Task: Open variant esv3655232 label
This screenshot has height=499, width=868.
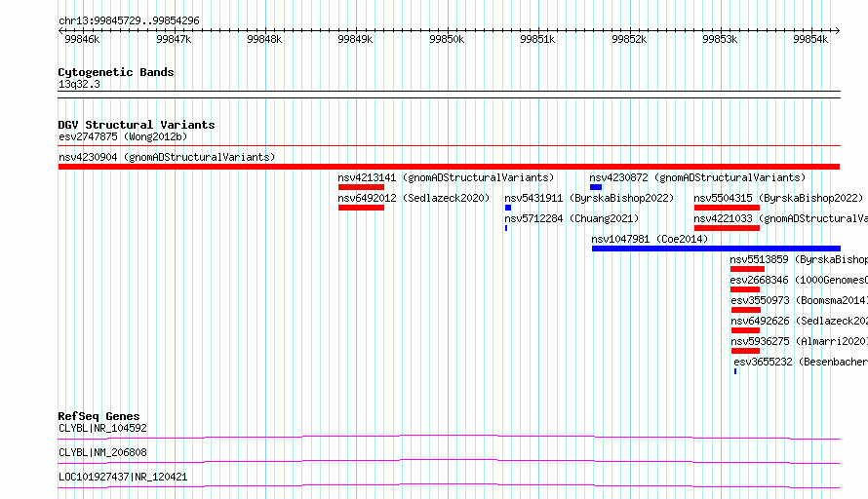Action: (x=801, y=362)
